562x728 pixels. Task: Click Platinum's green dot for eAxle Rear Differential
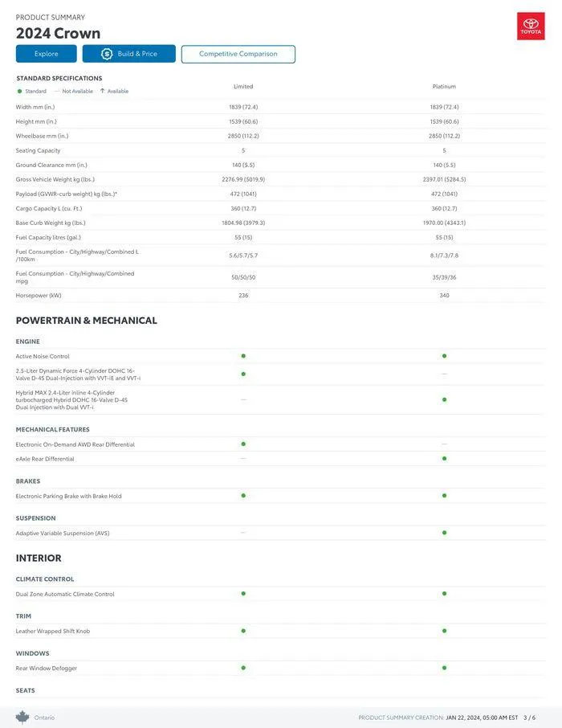pos(444,459)
